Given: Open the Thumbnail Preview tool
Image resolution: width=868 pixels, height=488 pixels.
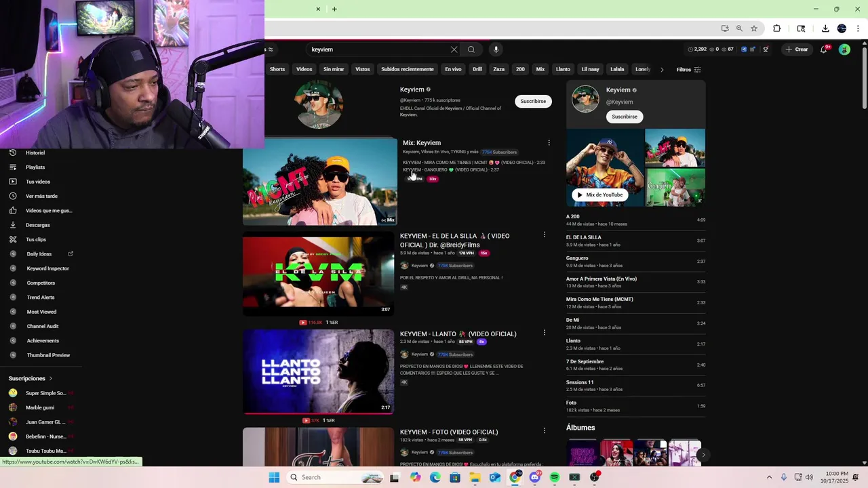Looking at the screenshot, I should point(48,355).
